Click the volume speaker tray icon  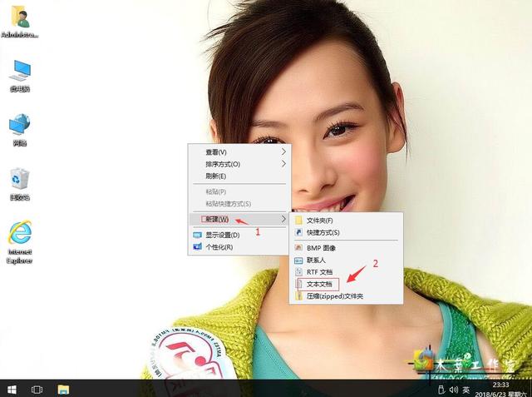[454, 390]
